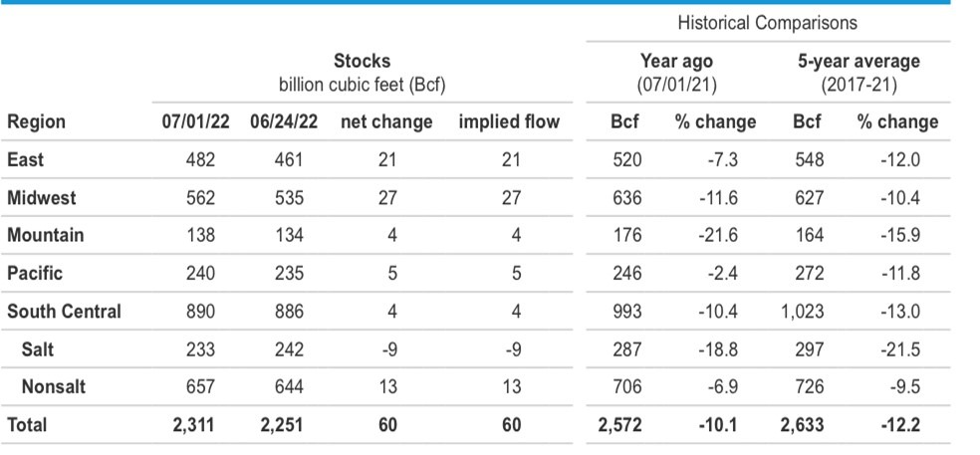Screen dimensions: 980x455
Task: Click the Region column header
Action: [x=36, y=122]
